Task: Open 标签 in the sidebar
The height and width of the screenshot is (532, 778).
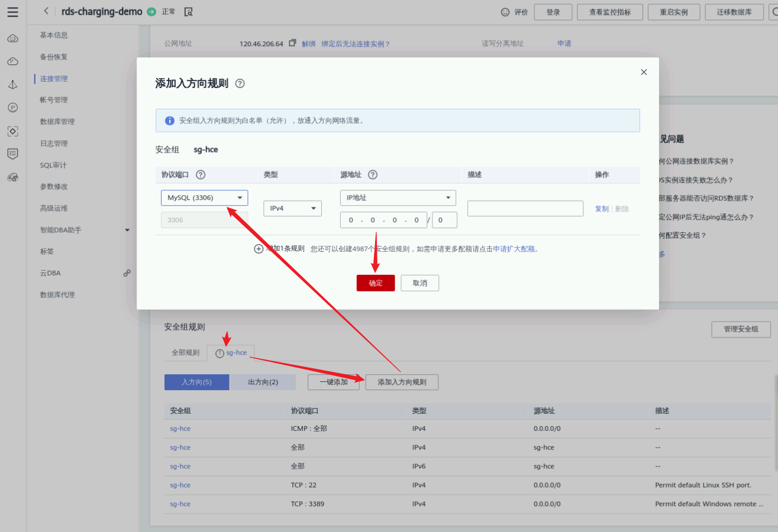Action: pos(47,251)
